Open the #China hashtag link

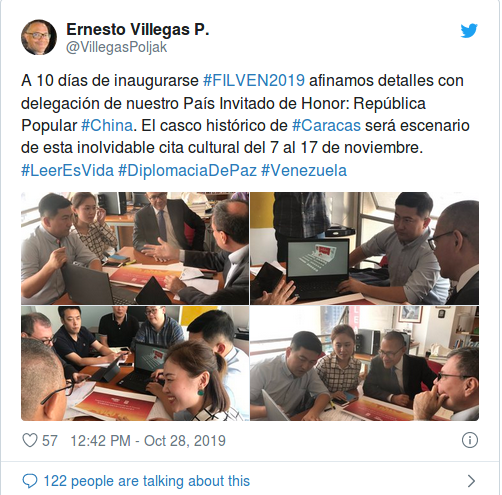tap(107, 126)
